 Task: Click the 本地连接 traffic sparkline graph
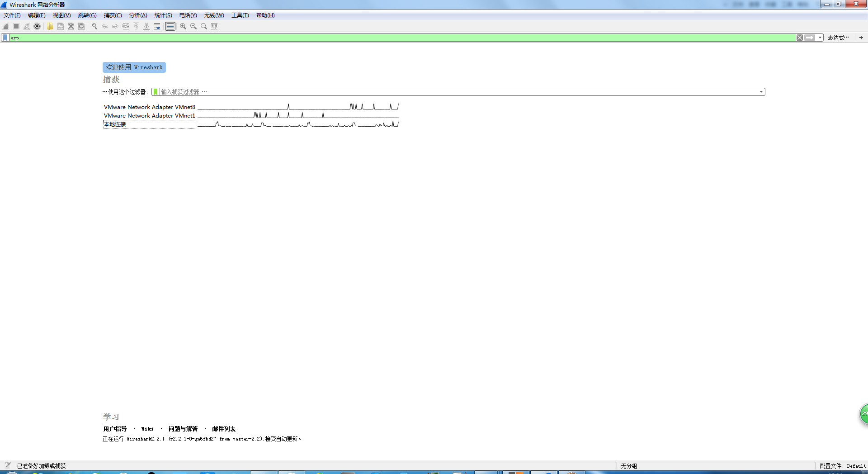click(298, 124)
